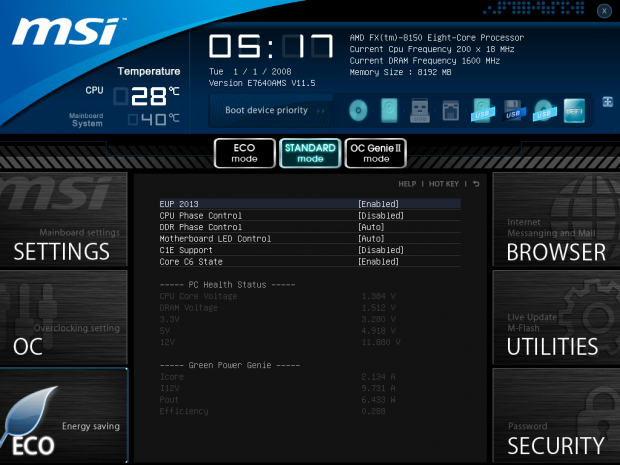Open the HELP link
This screenshot has height=465, width=620.
coord(407,184)
